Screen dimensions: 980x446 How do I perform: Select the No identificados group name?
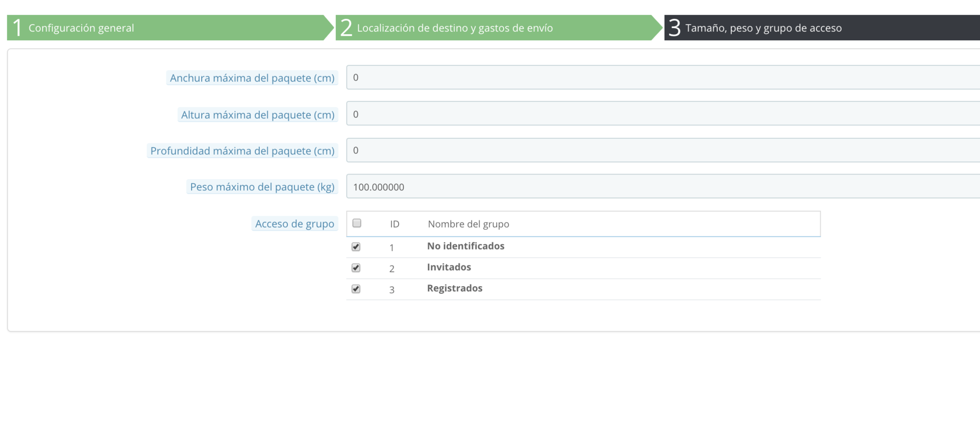click(465, 246)
